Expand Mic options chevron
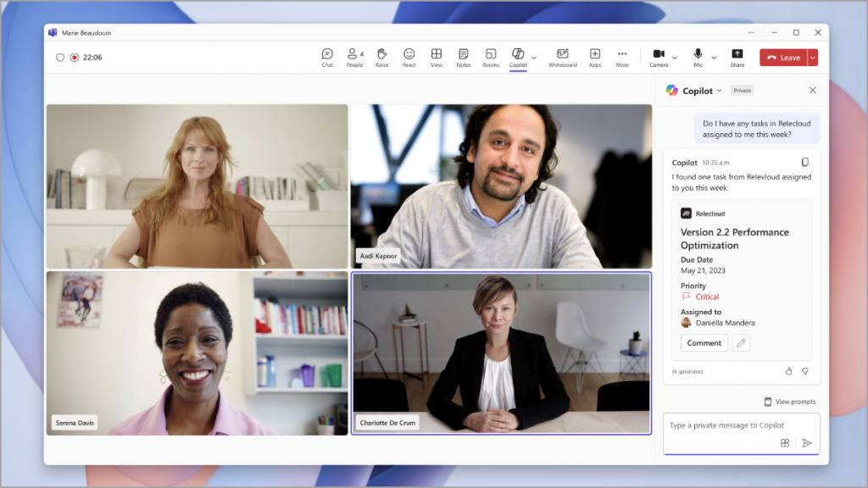The width and height of the screenshot is (868, 488). (x=714, y=58)
